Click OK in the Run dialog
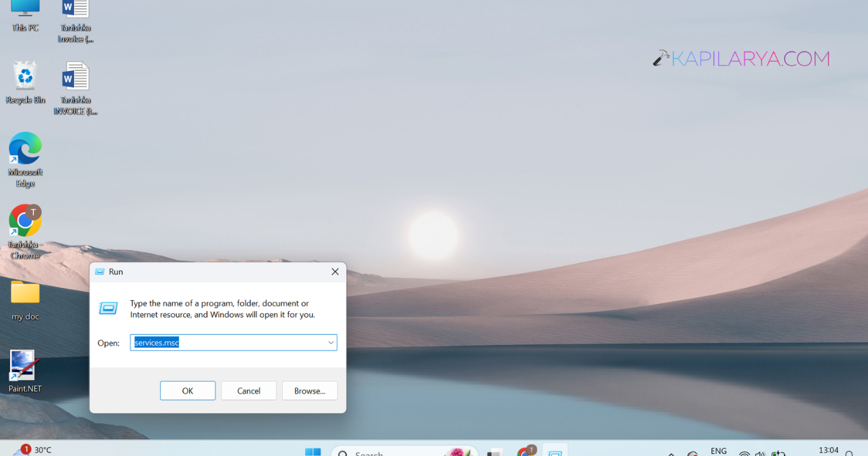The height and width of the screenshot is (456, 868). coord(188,391)
